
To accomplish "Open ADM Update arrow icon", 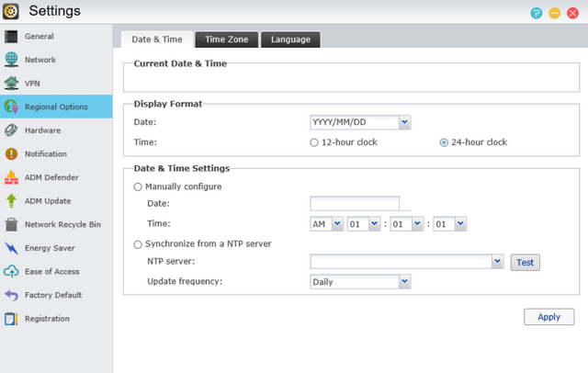I will pos(11,200).
